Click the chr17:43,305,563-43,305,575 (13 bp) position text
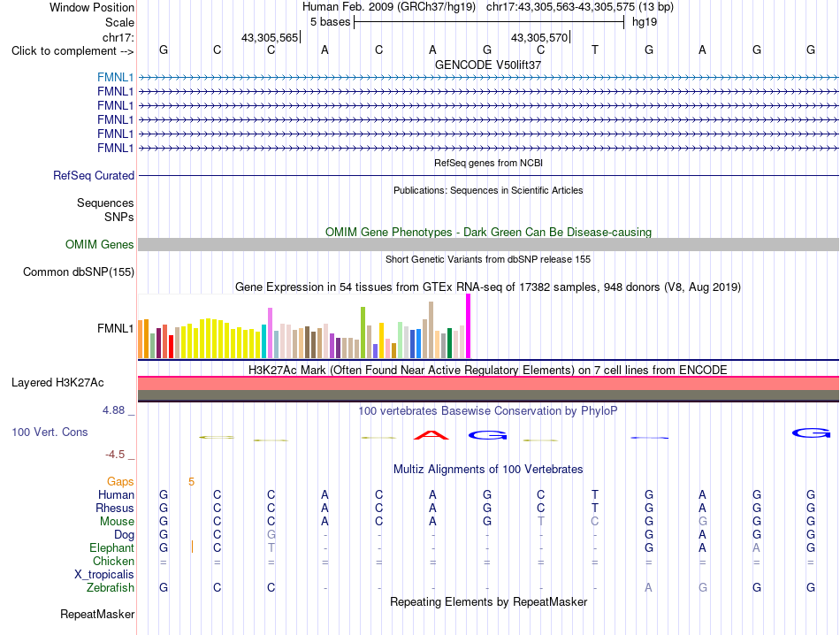The height and width of the screenshot is (635, 840). click(580, 7)
